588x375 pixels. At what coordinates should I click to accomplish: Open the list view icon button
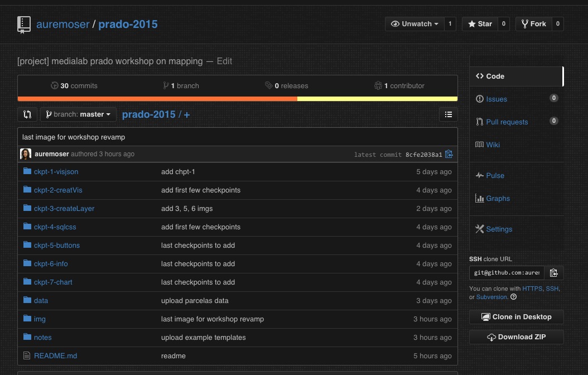(x=449, y=114)
